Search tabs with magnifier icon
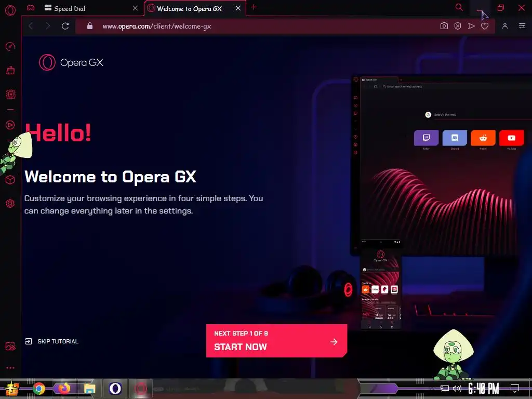Screen dimensions: 532x399 click(459, 7)
